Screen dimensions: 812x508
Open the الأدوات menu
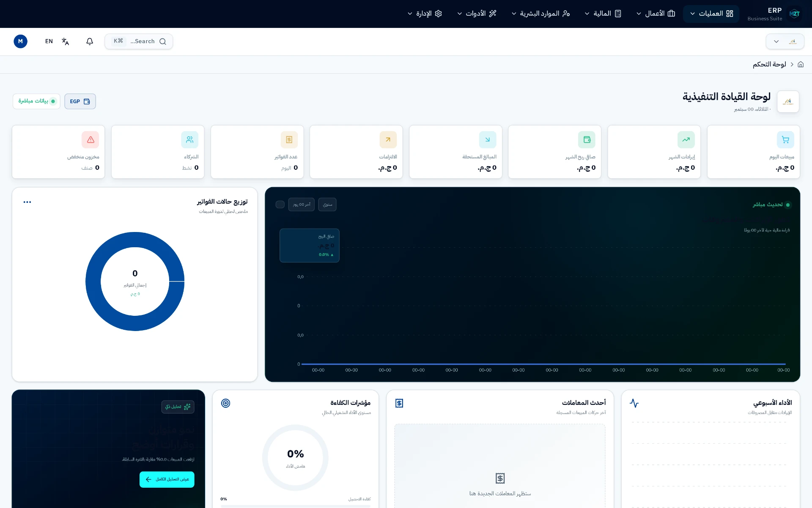(477, 14)
